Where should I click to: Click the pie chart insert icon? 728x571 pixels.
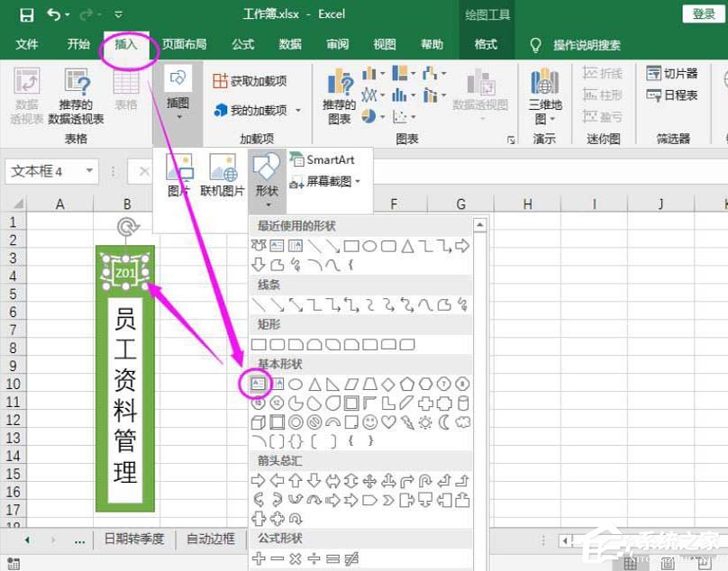pyautogui.click(x=368, y=116)
